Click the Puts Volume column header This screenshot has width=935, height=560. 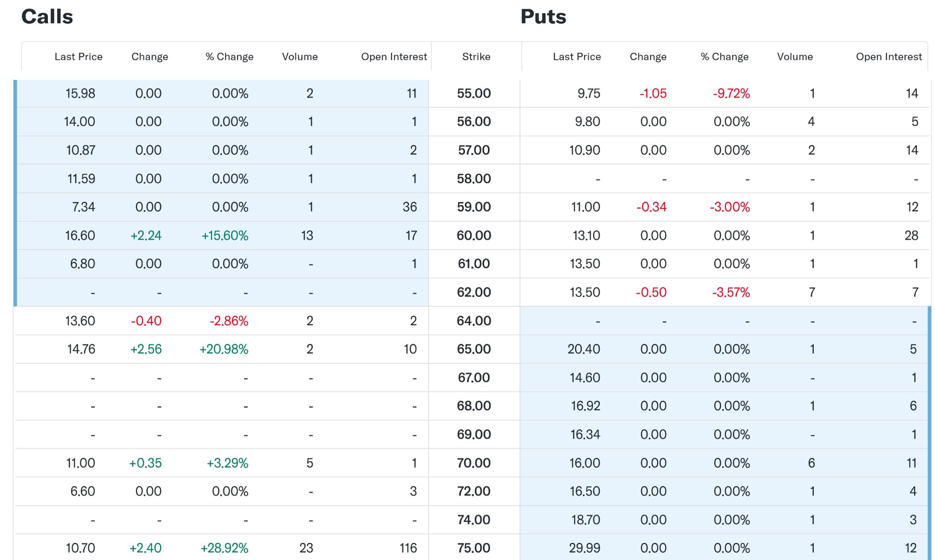click(795, 57)
